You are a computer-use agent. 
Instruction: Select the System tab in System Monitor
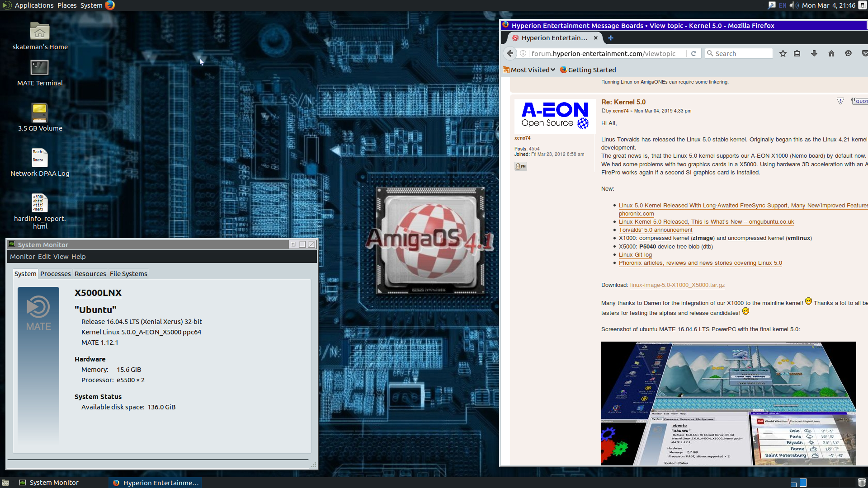tap(25, 274)
